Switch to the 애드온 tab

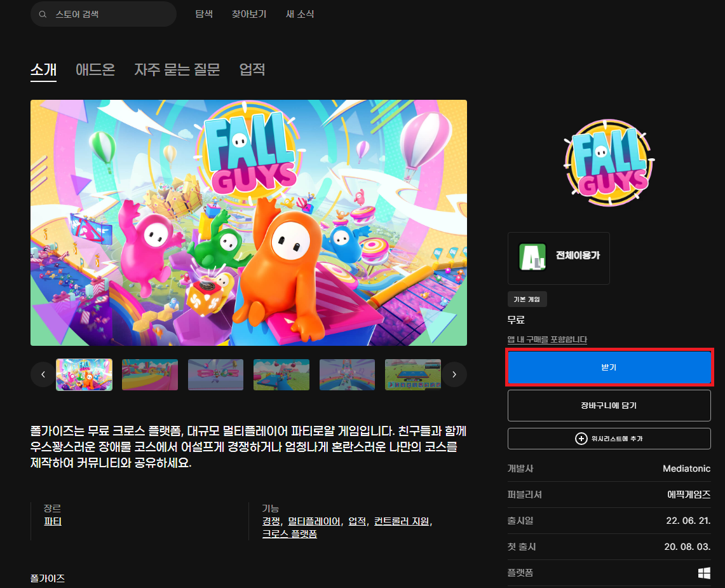point(95,70)
